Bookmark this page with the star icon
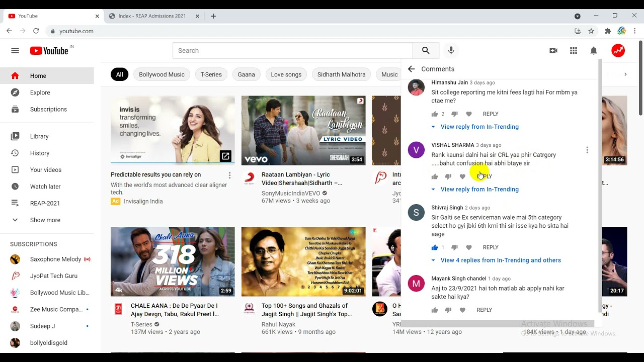The image size is (644, 362). coord(591,31)
